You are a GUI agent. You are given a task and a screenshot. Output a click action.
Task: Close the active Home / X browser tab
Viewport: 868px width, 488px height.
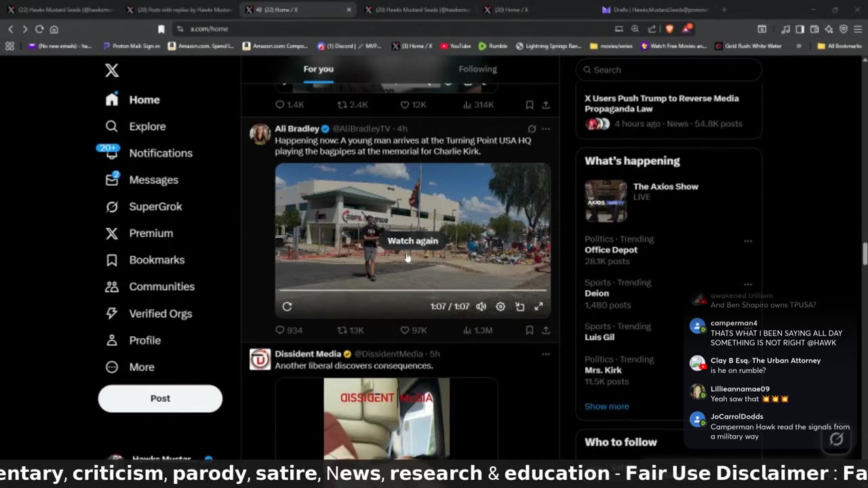coord(349,9)
